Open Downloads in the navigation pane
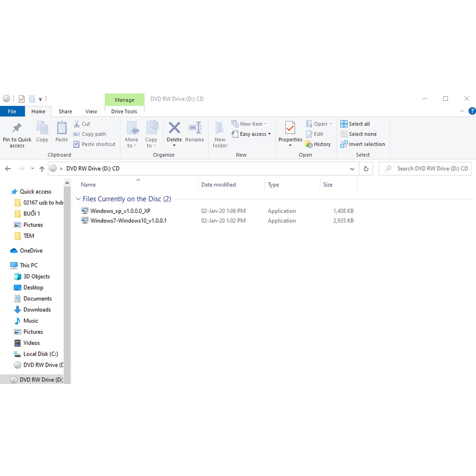 point(37,310)
